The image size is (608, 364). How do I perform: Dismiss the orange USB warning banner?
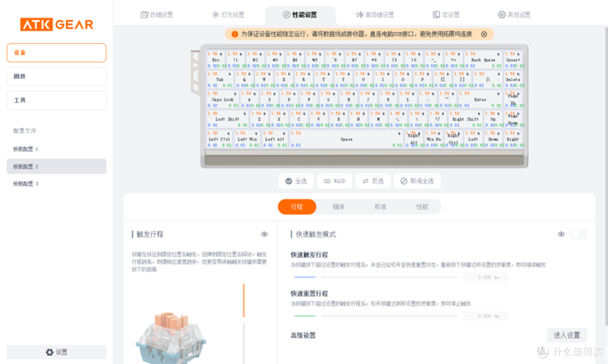pos(484,34)
